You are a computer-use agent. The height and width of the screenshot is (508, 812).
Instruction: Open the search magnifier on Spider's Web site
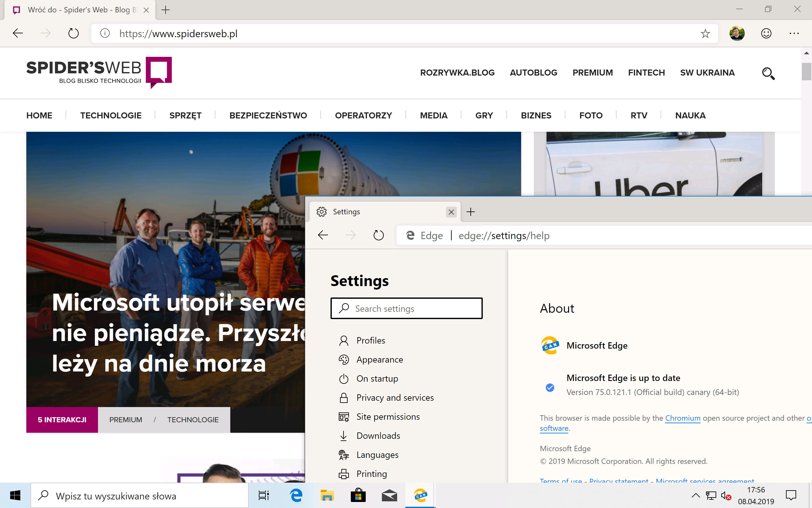[x=768, y=73]
